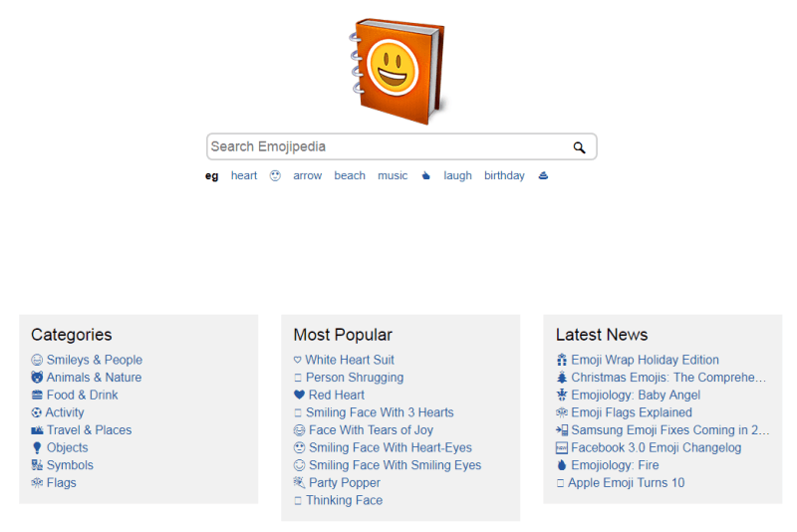This screenshot has height=532, width=797.
Task: Click the party popper icon
Action: tap(300, 483)
